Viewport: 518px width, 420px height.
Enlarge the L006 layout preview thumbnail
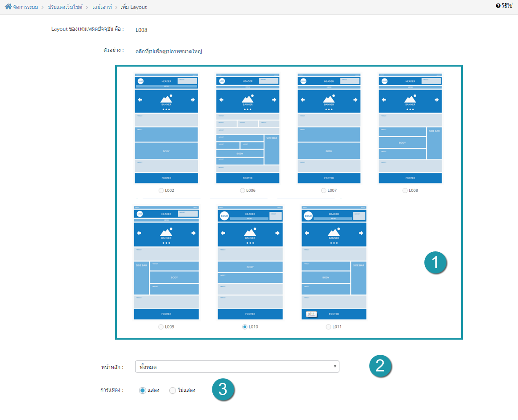[x=248, y=128]
